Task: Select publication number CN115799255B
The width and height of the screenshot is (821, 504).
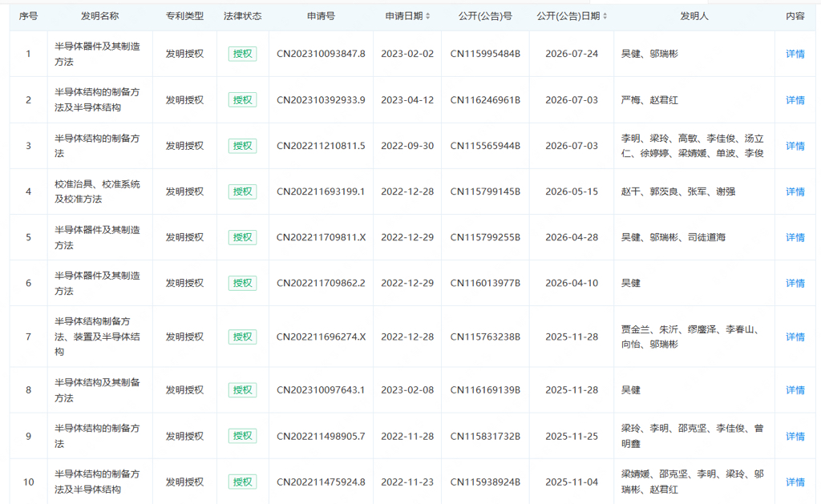Action: 485,238
